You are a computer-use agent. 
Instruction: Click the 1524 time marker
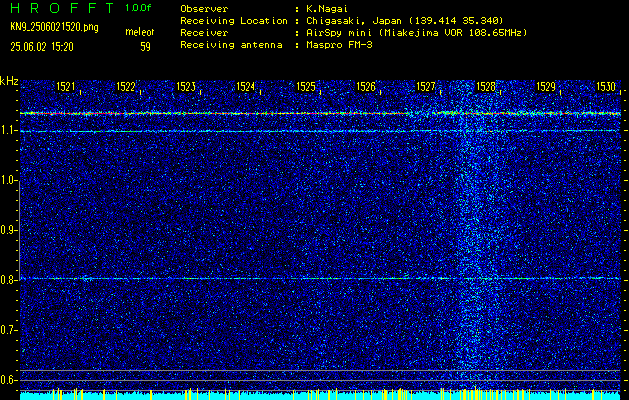pos(246,86)
